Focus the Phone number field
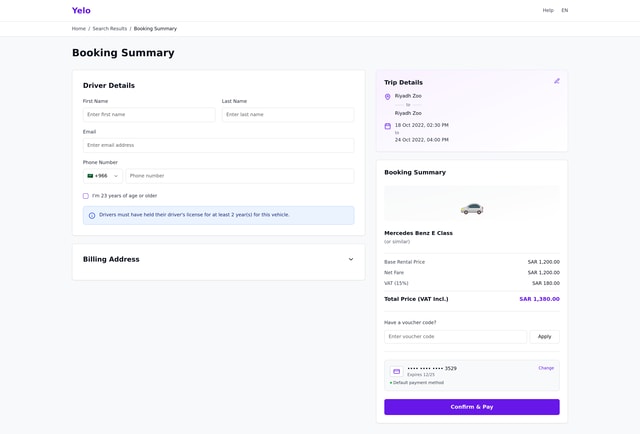Viewport: 640px width, 434px height. (240, 176)
